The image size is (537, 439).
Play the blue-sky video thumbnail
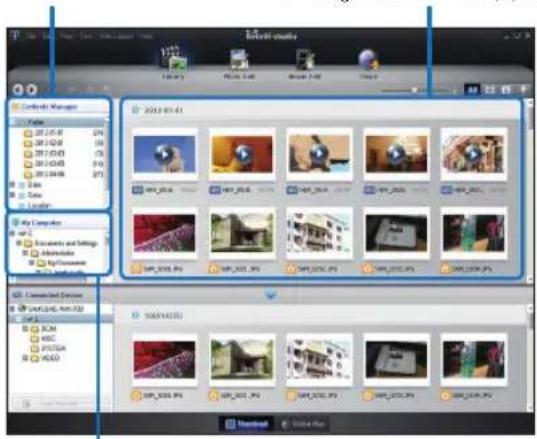[x=165, y=154]
